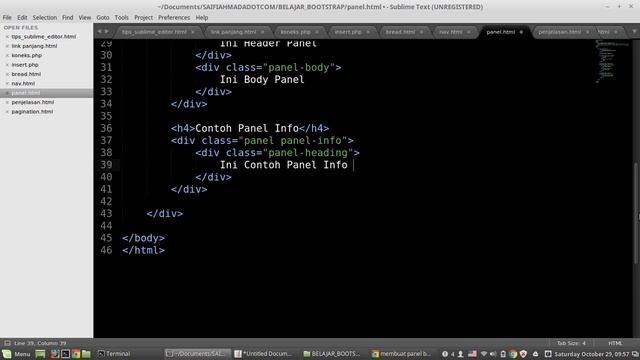The height and width of the screenshot is (360, 640).
Task: Open the Preferences menu
Action: (x=174, y=18)
